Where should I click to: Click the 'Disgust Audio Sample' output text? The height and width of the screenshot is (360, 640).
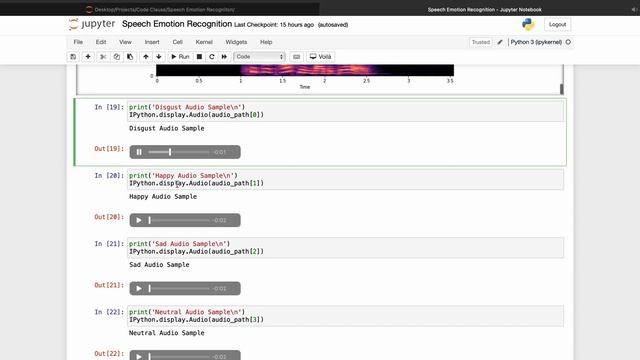167,128
